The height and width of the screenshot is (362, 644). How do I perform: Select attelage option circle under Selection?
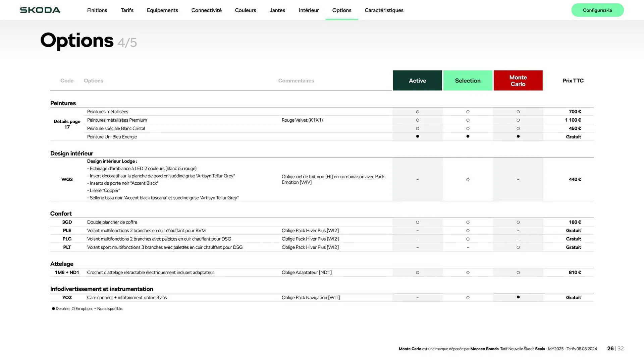click(x=468, y=273)
